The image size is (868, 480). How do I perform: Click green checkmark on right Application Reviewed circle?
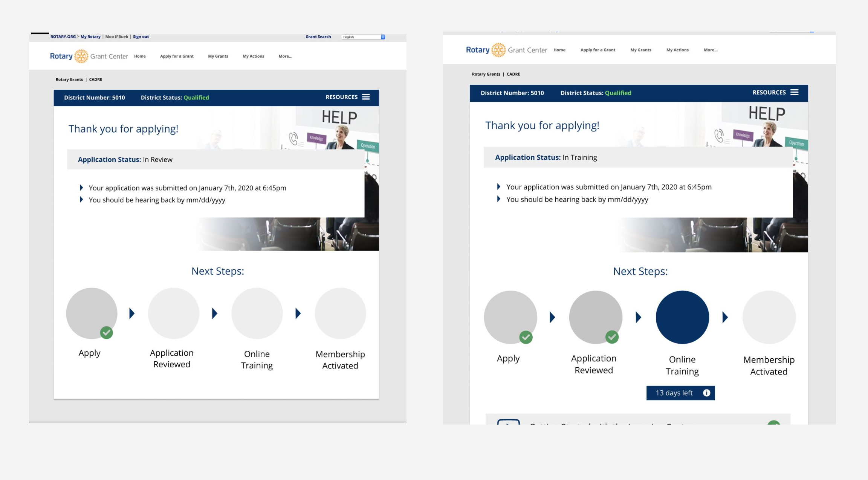click(612, 337)
